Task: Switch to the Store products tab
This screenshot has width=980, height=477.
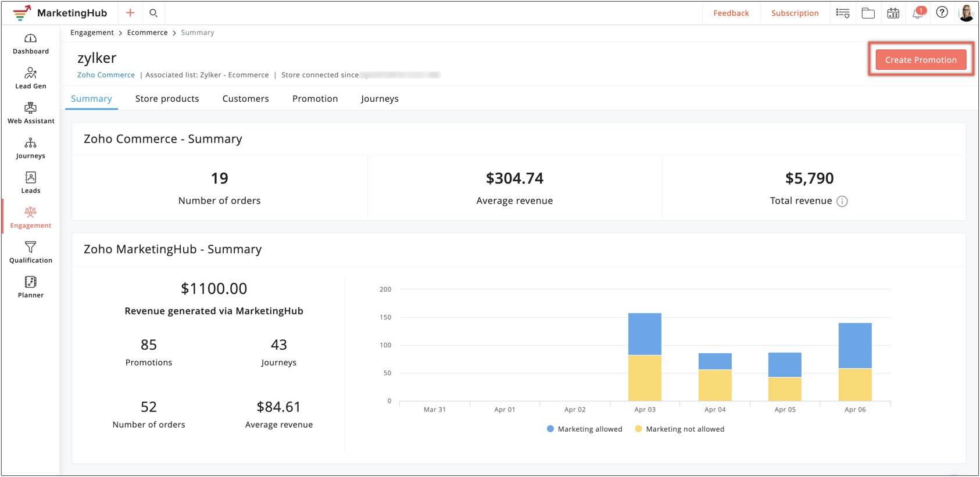Action: [167, 99]
